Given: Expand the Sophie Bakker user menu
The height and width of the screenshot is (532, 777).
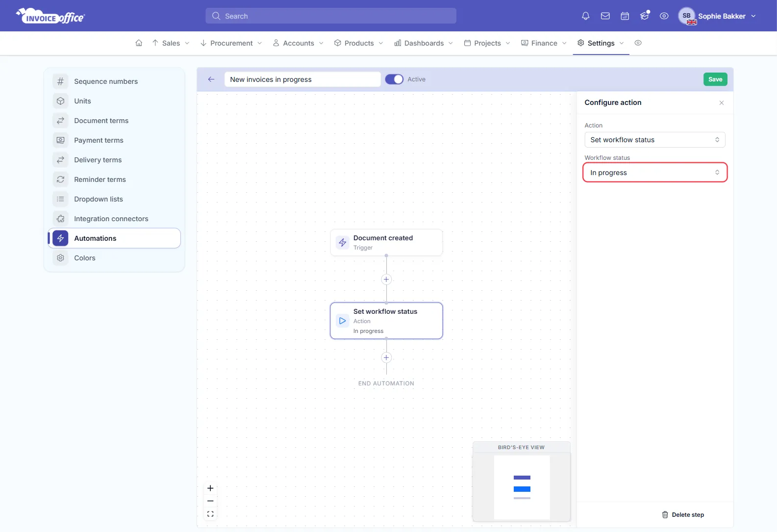Looking at the screenshot, I should click(x=718, y=16).
